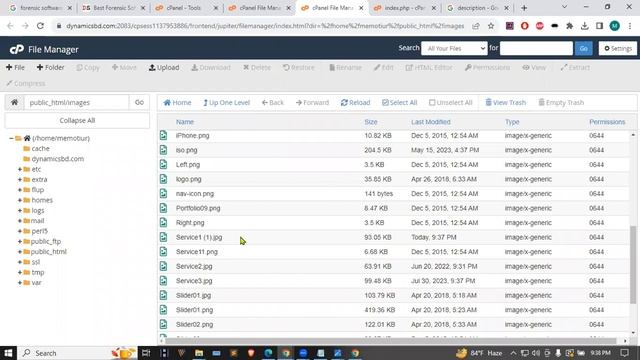Click Unselect All files
Viewport: 640px width, 360px height.
(451, 102)
